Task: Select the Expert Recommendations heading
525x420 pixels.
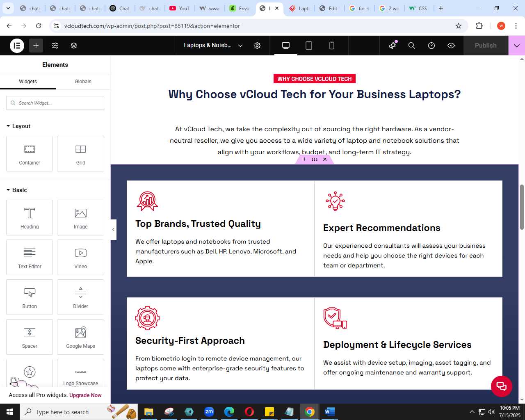Action: 382,228
